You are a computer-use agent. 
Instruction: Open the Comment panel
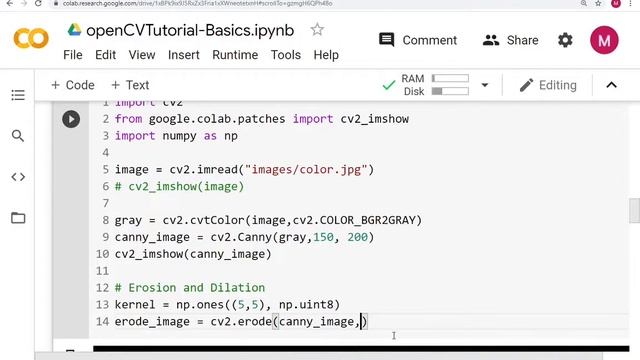[418, 40]
